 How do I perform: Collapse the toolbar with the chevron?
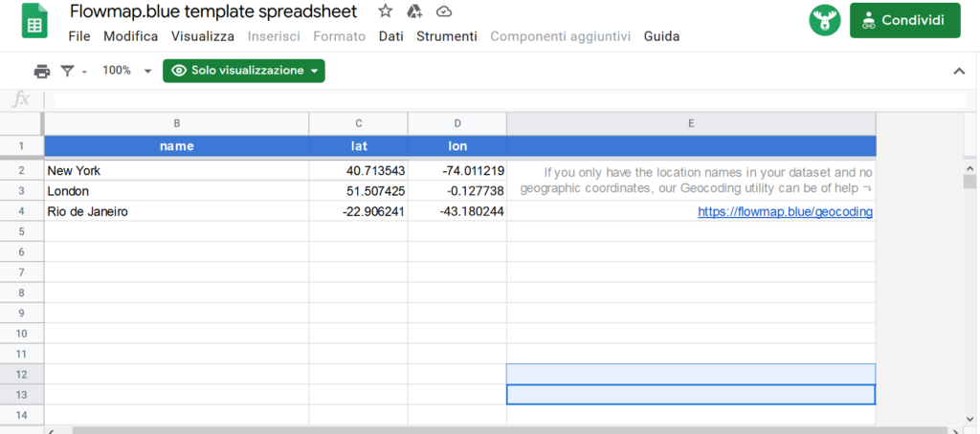click(x=959, y=72)
